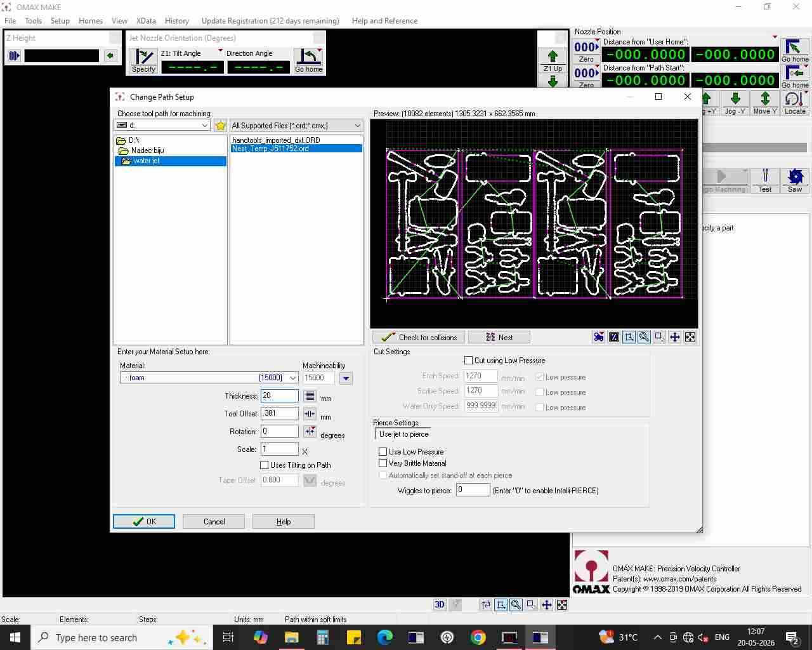Click the Move Y button in main window
Viewport: 812px width, 650px height.
[x=765, y=103]
